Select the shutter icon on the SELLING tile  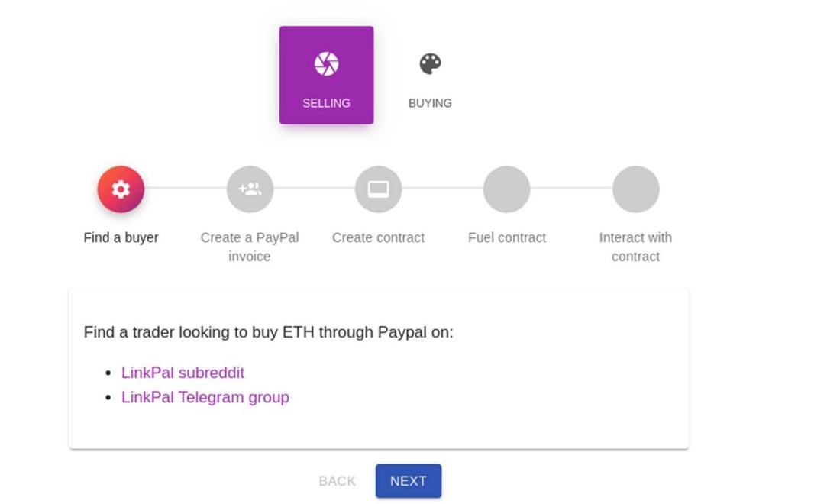pyautogui.click(x=327, y=65)
